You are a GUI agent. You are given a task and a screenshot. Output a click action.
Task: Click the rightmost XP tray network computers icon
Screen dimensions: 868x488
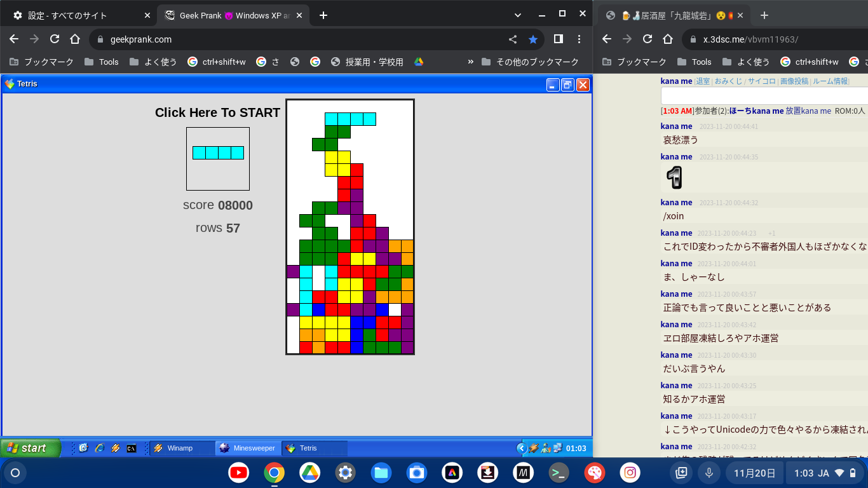coord(557,448)
